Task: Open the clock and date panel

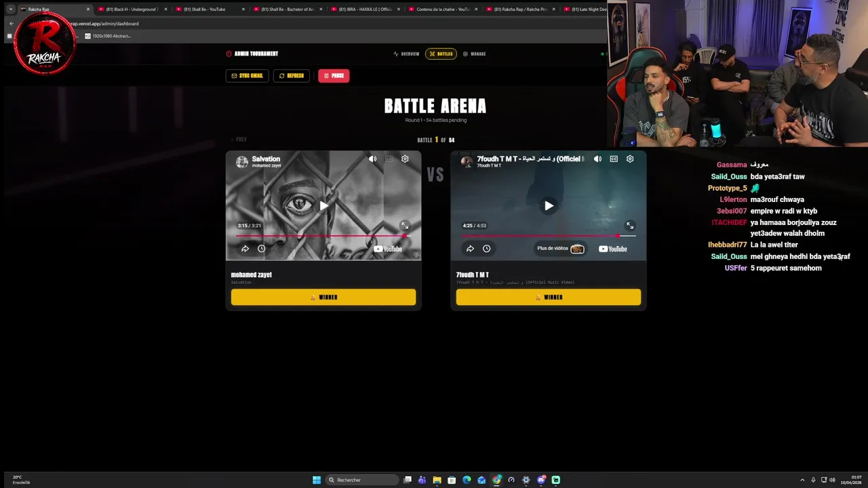Action: pos(851,480)
